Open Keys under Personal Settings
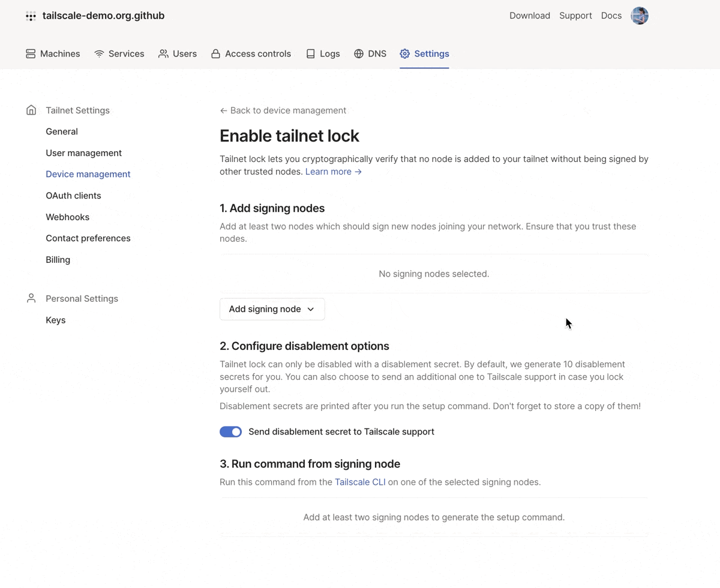720x588 pixels. pyautogui.click(x=56, y=320)
